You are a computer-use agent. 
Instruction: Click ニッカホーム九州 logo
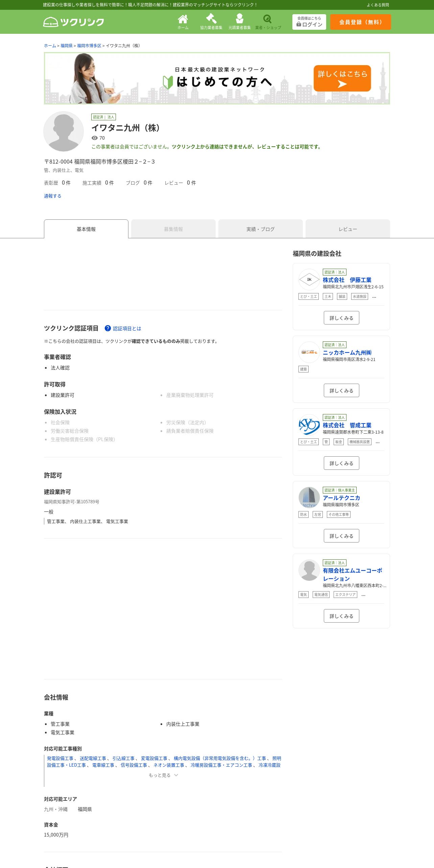(x=309, y=352)
